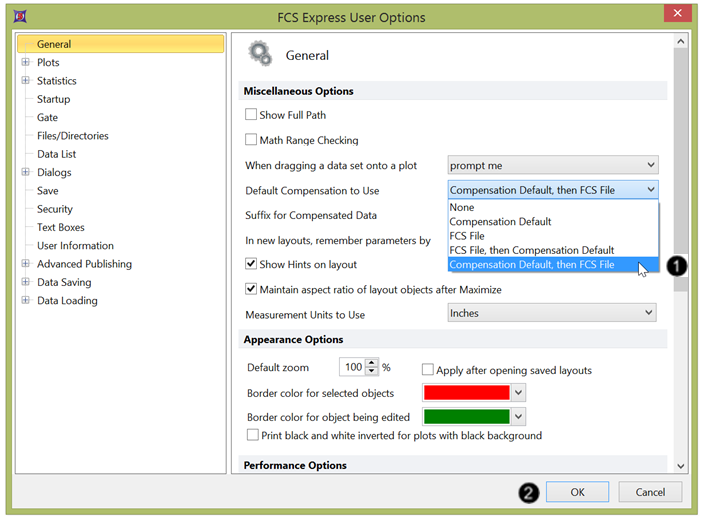Viewport: 701px width, 517px height.
Task: Click scrollbar up arrow in options panel
Action: (680, 41)
